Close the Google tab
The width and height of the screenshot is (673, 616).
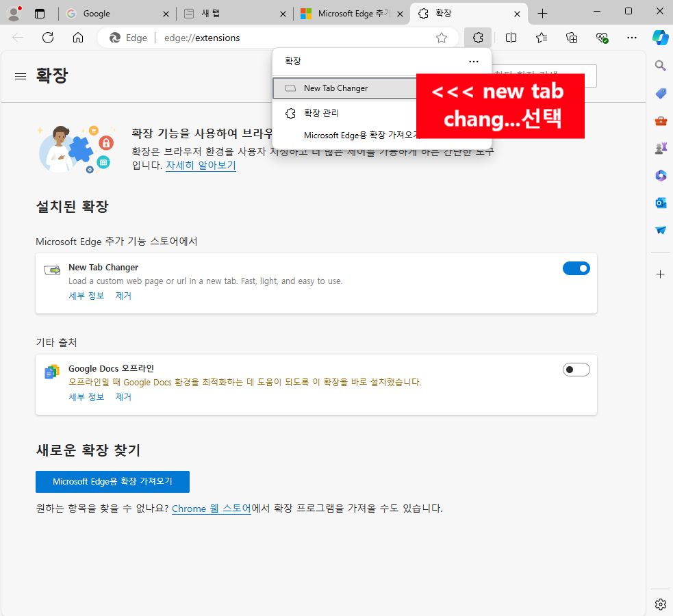[166, 14]
